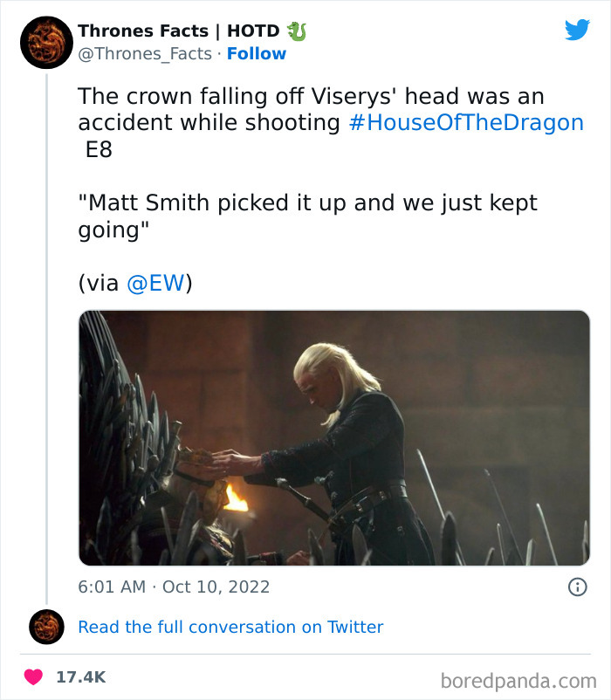Viewport: 611px width, 700px height.
Task: Follow the Thrones Facts account
Action: coord(256,54)
